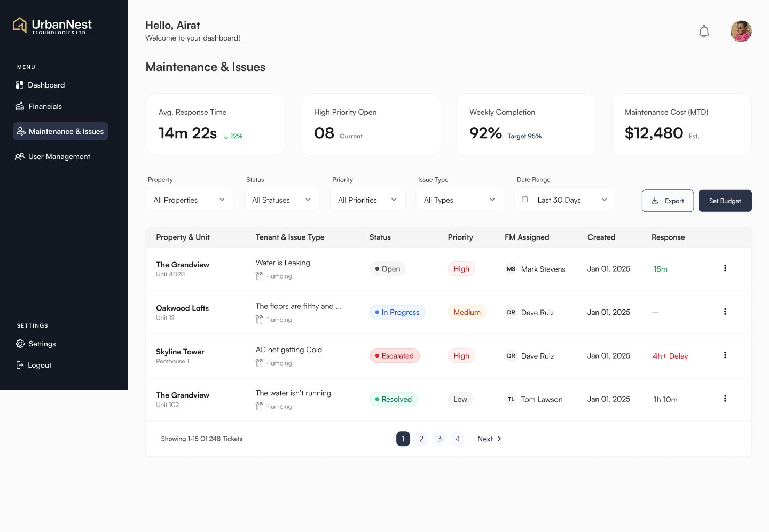This screenshot has height=532, width=769.
Task: Click the Created column header
Action: [601, 237]
